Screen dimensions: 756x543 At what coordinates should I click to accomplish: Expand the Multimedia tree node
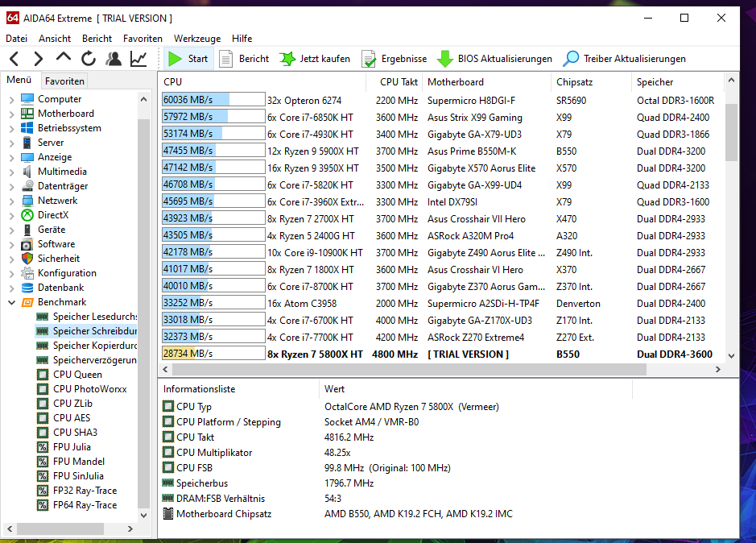[11, 172]
